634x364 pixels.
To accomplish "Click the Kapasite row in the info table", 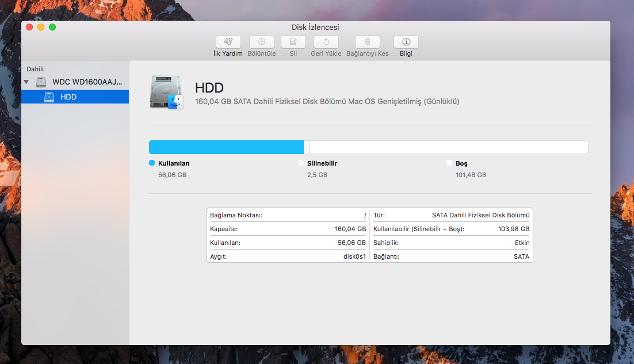I will pyautogui.click(x=288, y=229).
